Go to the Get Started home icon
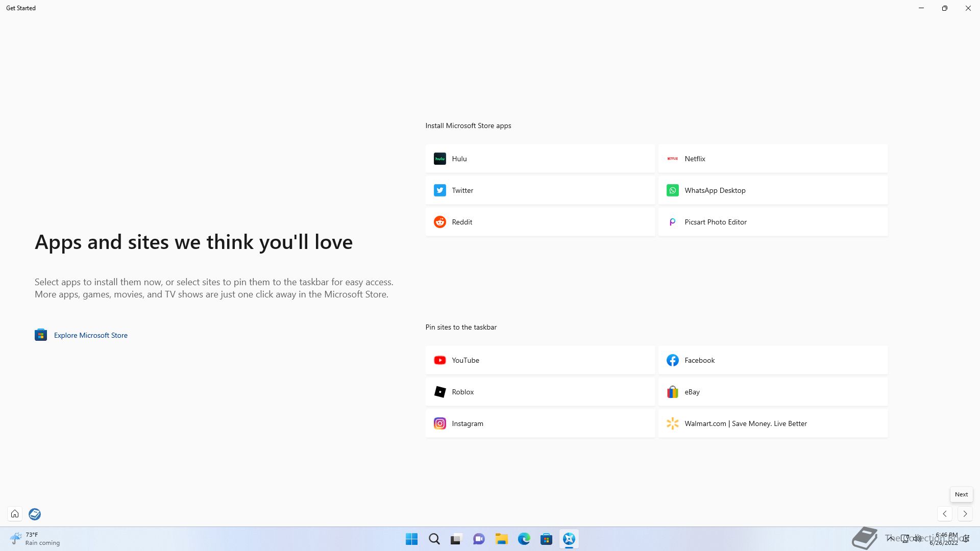The width and height of the screenshot is (980, 551). coord(15,514)
